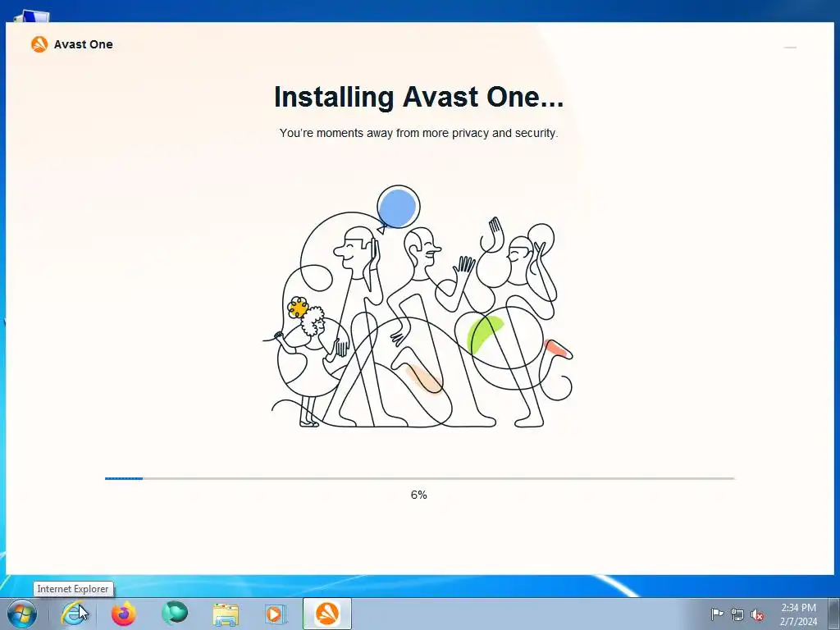Click the "Avast One" title label
The height and width of the screenshot is (630, 840).
click(83, 44)
